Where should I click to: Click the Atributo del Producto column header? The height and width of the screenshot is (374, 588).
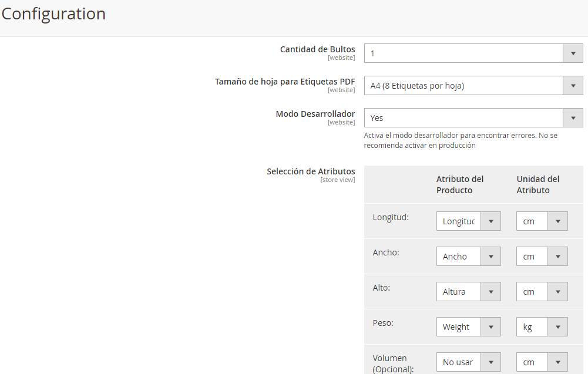(x=460, y=184)
